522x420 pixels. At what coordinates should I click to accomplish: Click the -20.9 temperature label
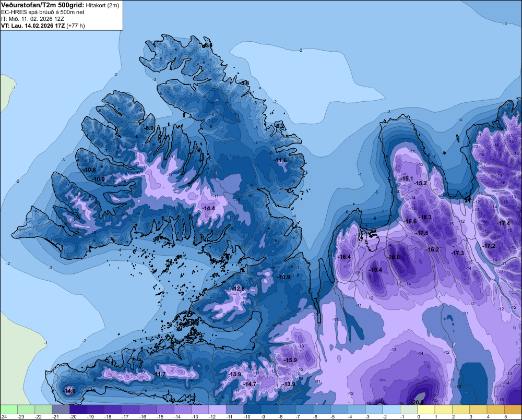pos(418,402)
